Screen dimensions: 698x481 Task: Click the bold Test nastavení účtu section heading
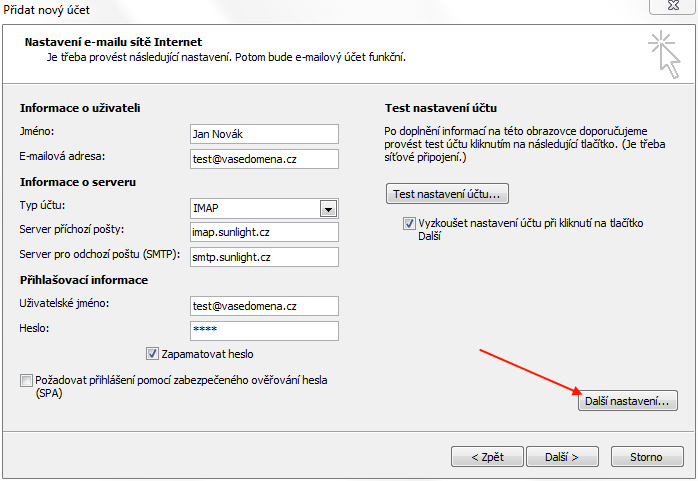(441, 108)
